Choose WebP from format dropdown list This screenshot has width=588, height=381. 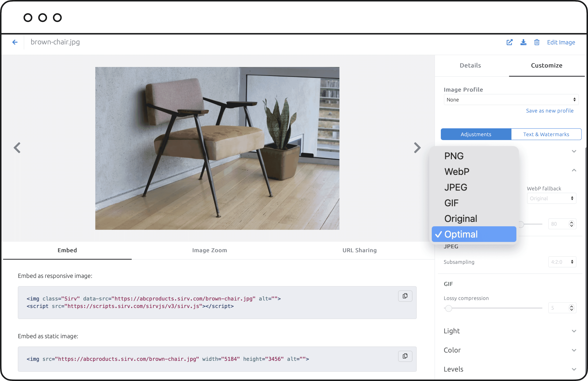tap(457, 171)
